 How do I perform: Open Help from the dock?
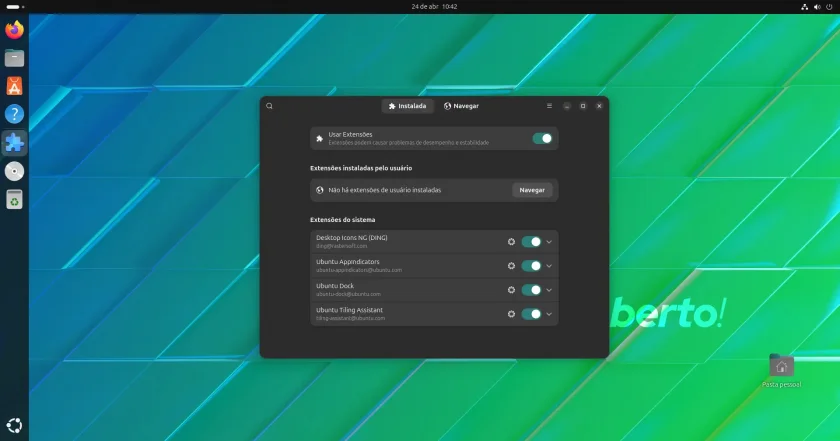(14, 114)
